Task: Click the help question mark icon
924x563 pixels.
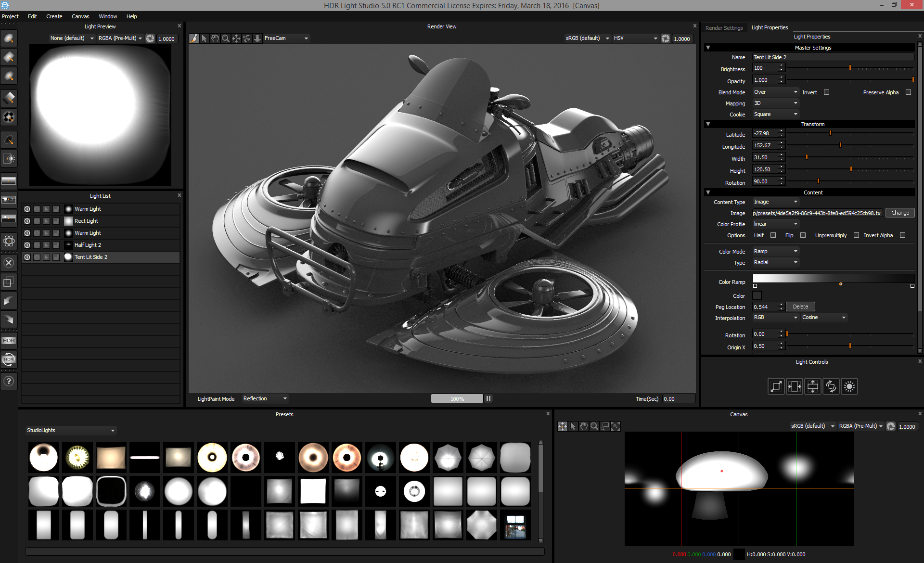Action: coord(9,382)
